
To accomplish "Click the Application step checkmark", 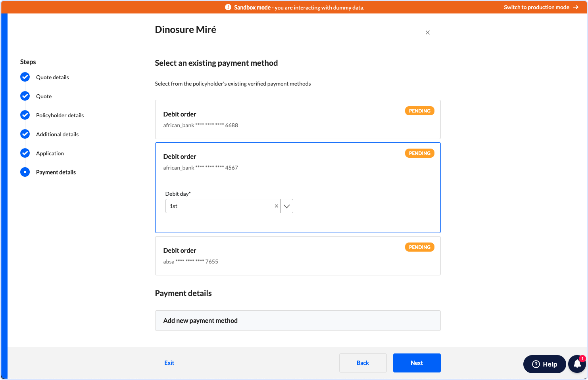I will [x=25, y=153].
